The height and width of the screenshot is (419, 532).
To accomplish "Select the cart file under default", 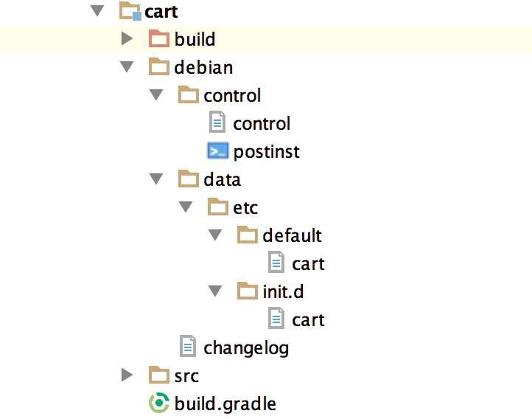I will pos(308,263).
